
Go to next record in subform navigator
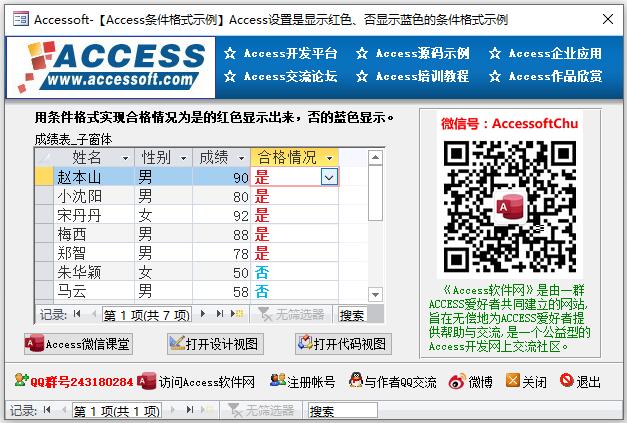203,314
